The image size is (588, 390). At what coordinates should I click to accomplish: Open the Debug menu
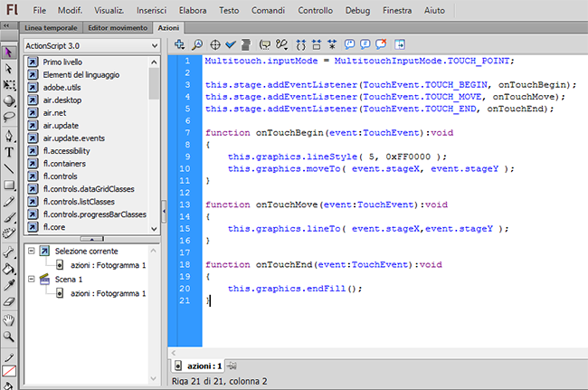point(357,11)
